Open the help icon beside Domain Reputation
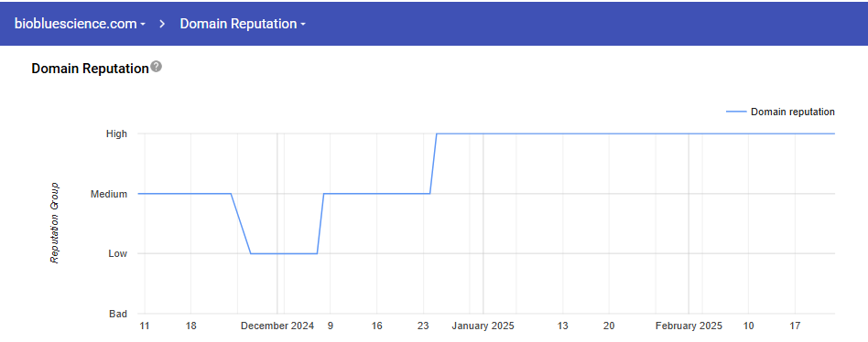 (156, 67)
